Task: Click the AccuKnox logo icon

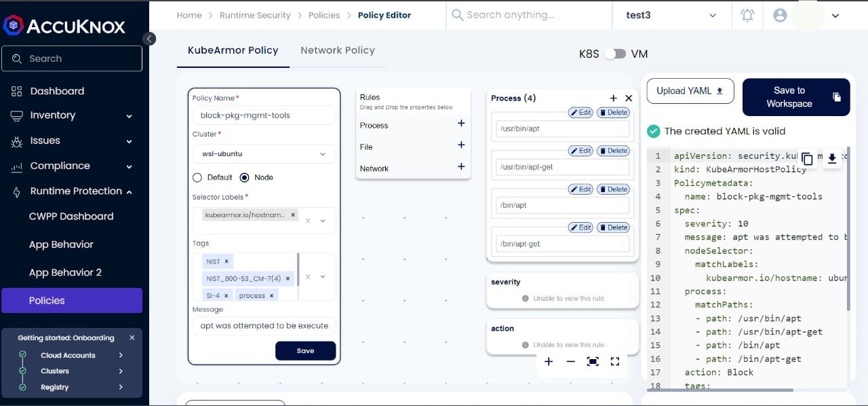Action: [13, 26]
